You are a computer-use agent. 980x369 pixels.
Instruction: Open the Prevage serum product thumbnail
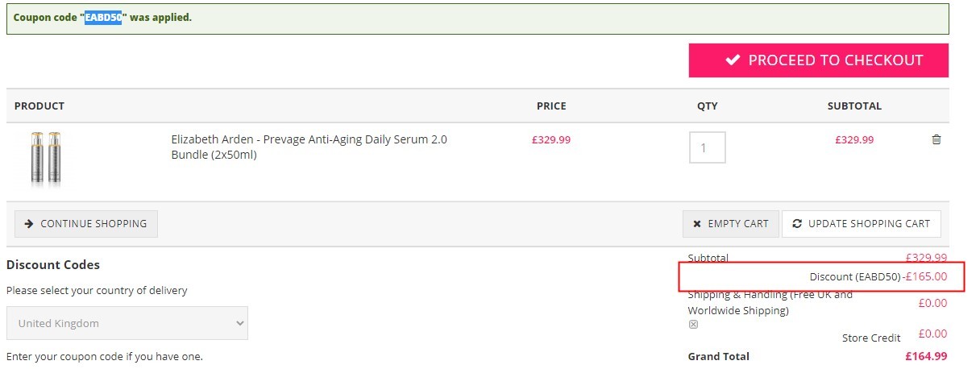coord(44,159)
